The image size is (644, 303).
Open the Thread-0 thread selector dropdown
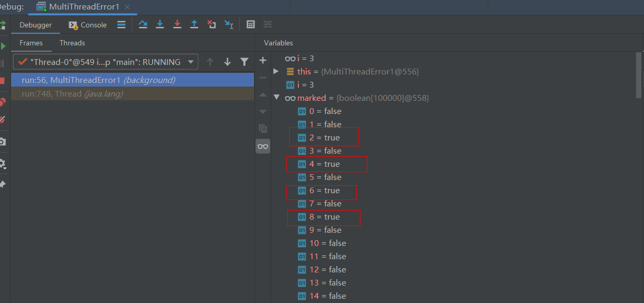click(106, 62)
